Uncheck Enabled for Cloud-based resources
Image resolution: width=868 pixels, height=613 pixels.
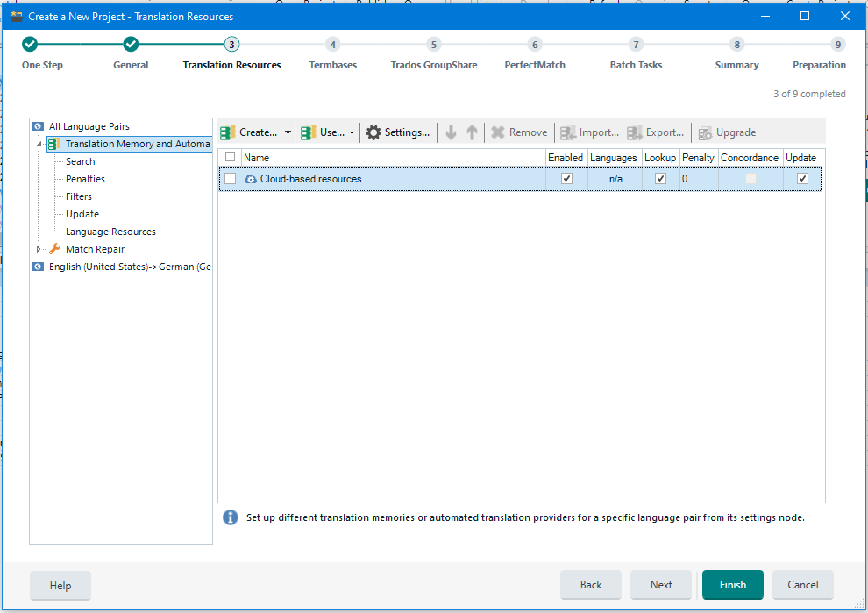566,179
